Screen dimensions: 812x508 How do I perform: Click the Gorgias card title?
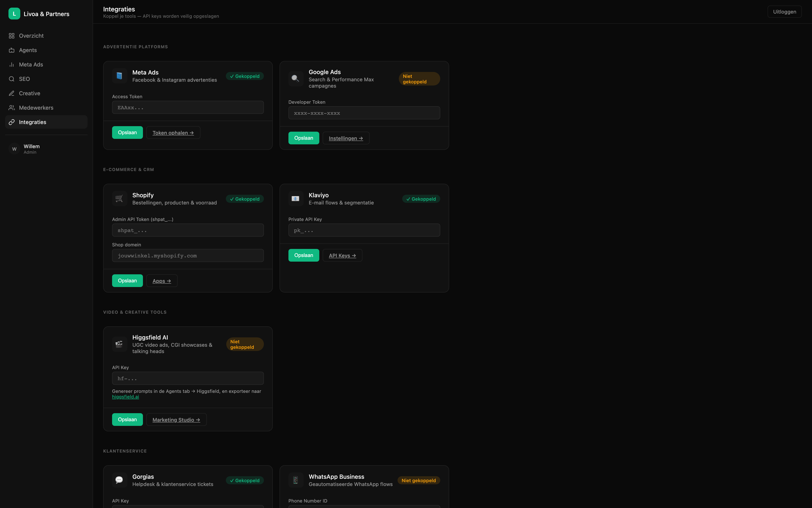(143, 477)
